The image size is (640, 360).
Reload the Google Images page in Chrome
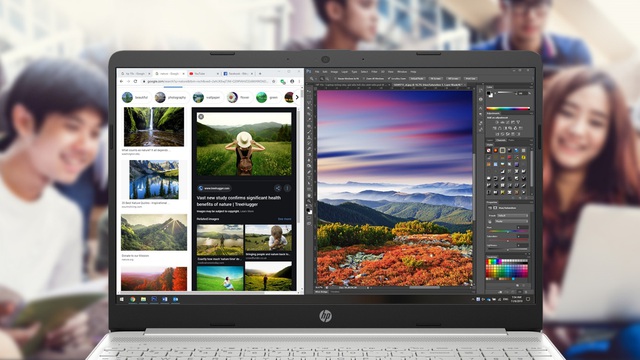[135, 81]
